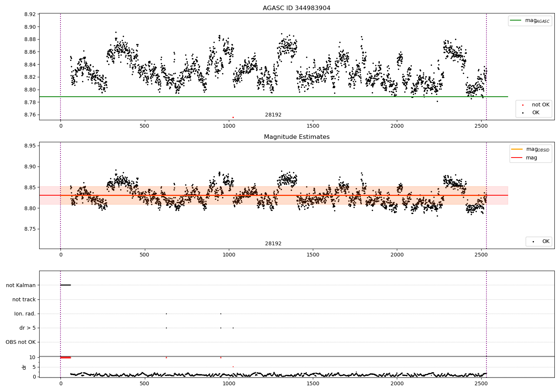Image resolution: width=560 pixels, height=392 pixels.
Task: Click the OK legend entry in AGASC ID plot
Action: pyautogui.click(x=536, y=113)
